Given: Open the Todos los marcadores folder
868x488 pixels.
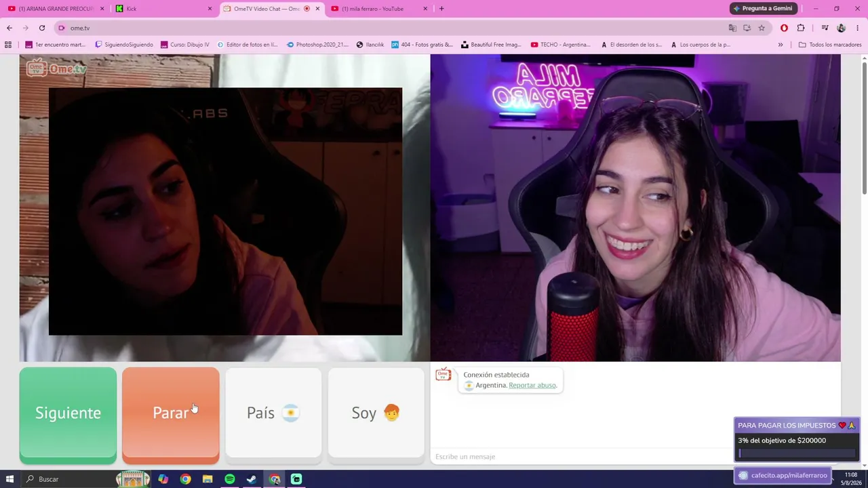Looking at the screenshot, I should click(830, 45).
